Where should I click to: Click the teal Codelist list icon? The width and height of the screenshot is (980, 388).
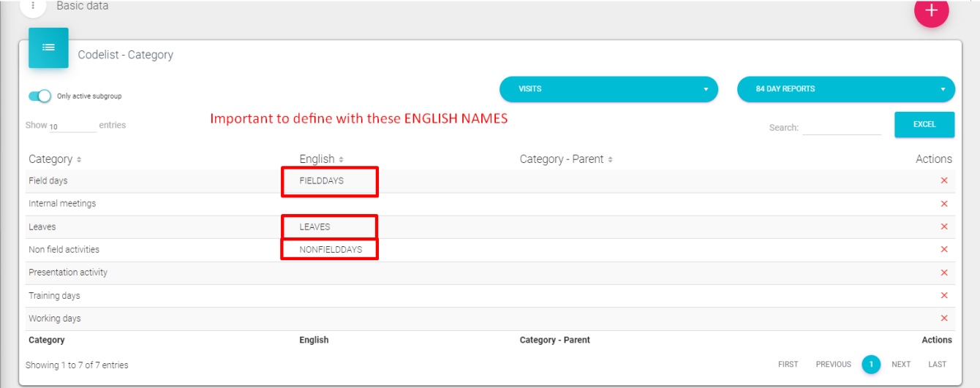pos(48,47)
